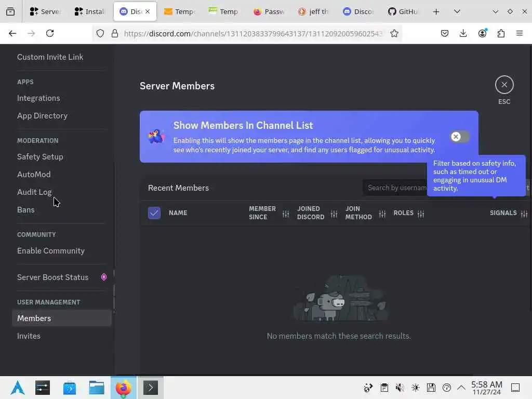The height and width of the screenshot is (399, 532).
Task: Open the tracking protection shield icon
Action: coord(100,33)
